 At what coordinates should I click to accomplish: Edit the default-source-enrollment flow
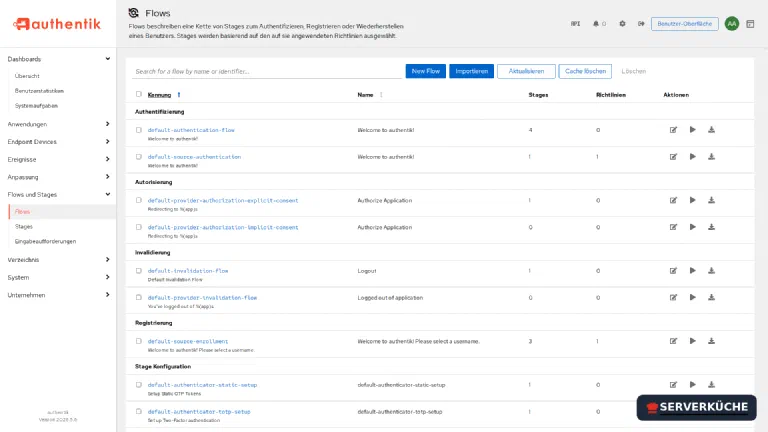(673, 341)
